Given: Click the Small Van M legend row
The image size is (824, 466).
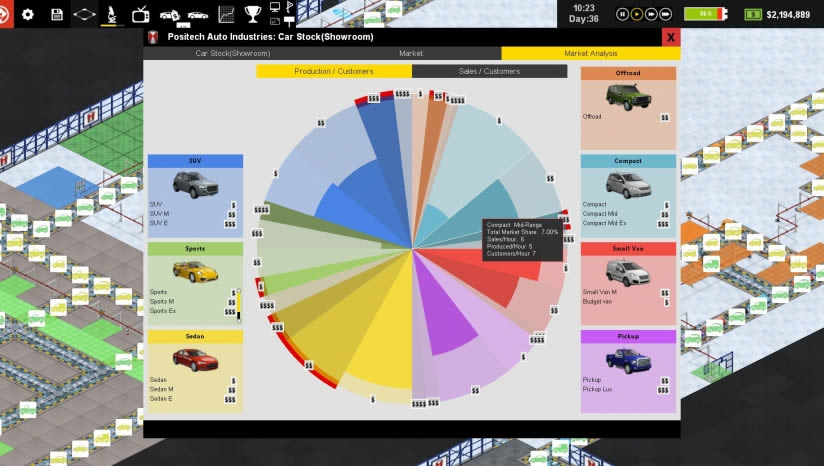Looking at the screenshot, I should click(626, 292).
